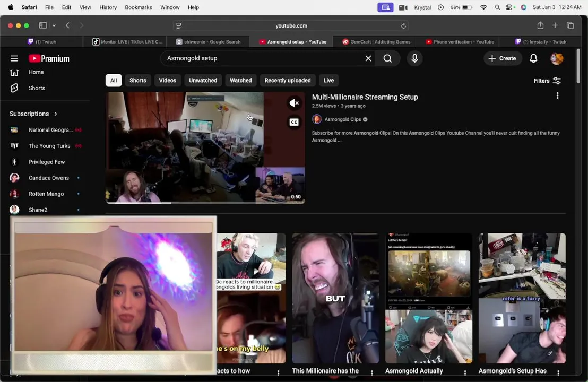Image resolution: width=588 pixels, height=382 pixels.
Task: Click the address bar page menu icon
Action: (178, 26)
